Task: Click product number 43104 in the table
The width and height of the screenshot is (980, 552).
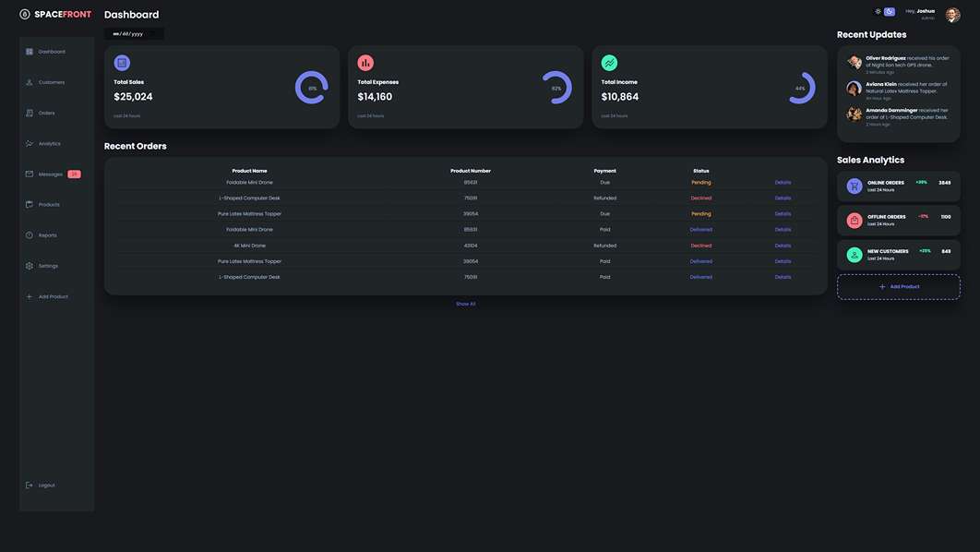Action: click(471, 246)
